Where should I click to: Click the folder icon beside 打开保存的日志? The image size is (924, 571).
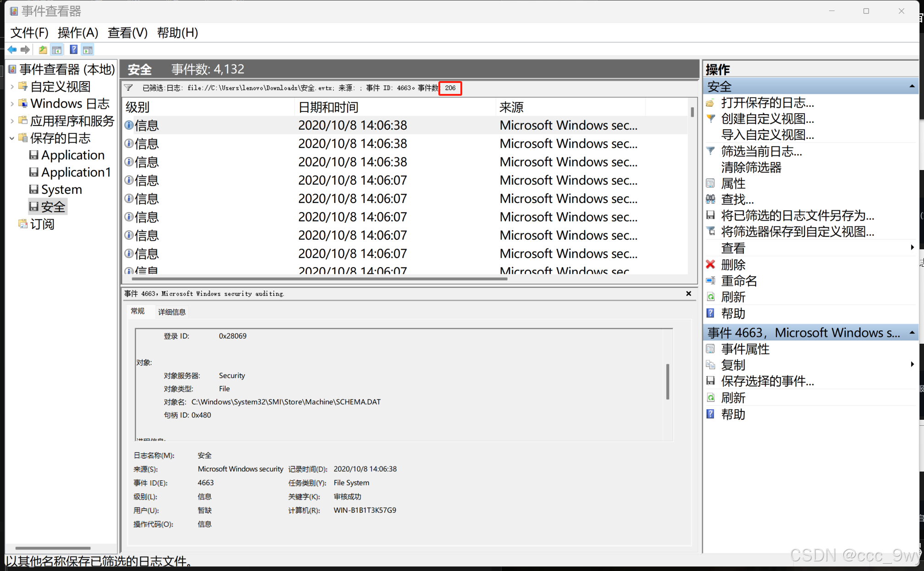click(x=710, y=103)
